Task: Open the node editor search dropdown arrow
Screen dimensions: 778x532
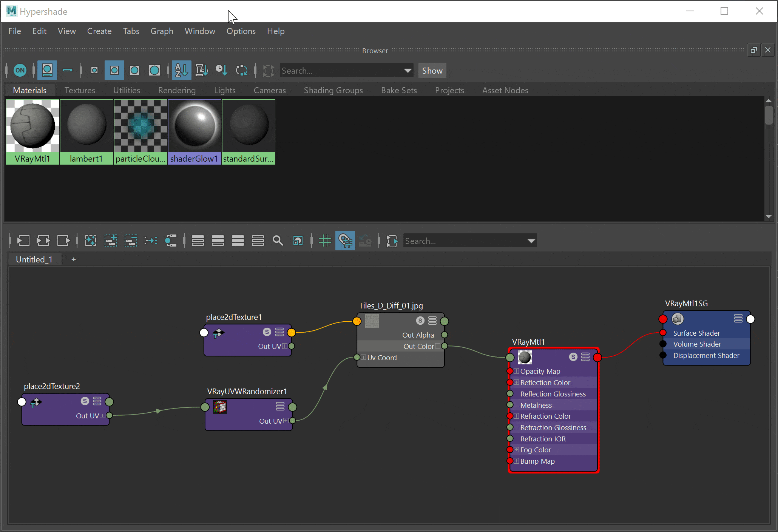Action: (531, 241)
